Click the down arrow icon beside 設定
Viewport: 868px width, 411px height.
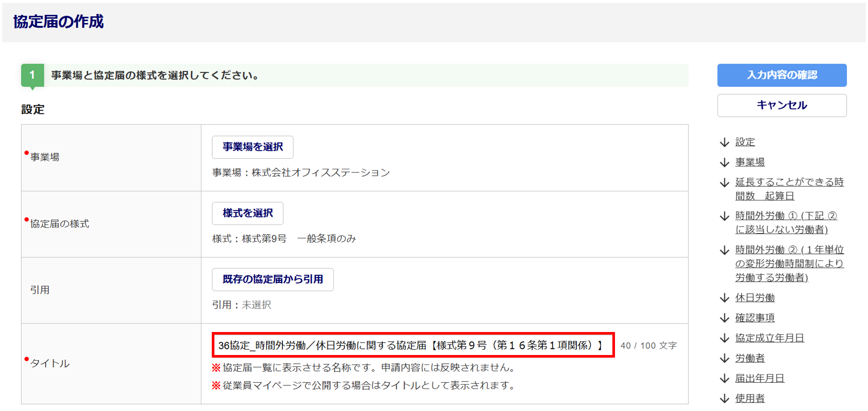[724, 142]
